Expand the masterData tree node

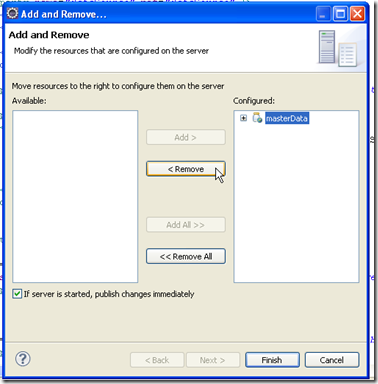(x=243, y=118)
